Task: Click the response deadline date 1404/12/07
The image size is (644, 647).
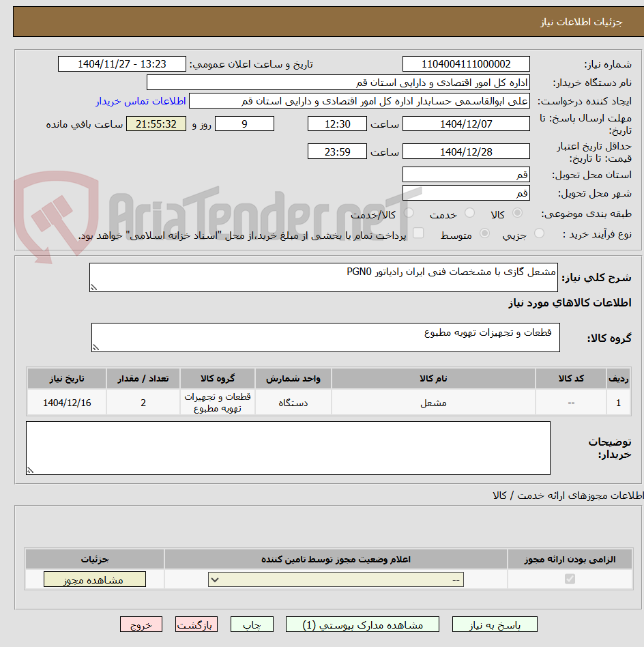Action: coord(466,124)
